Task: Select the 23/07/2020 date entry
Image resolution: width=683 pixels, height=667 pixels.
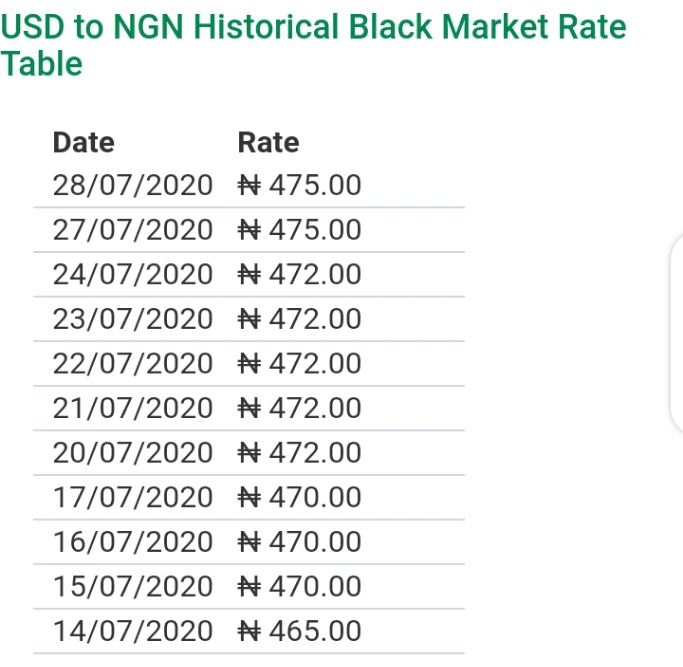Action: 133,319
